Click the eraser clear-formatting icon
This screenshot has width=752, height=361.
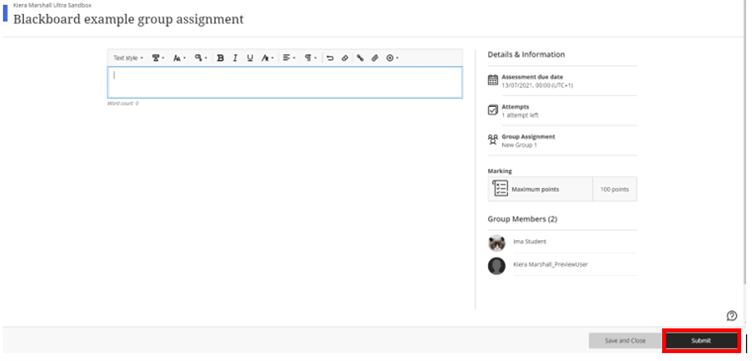(x=345, y=58)
